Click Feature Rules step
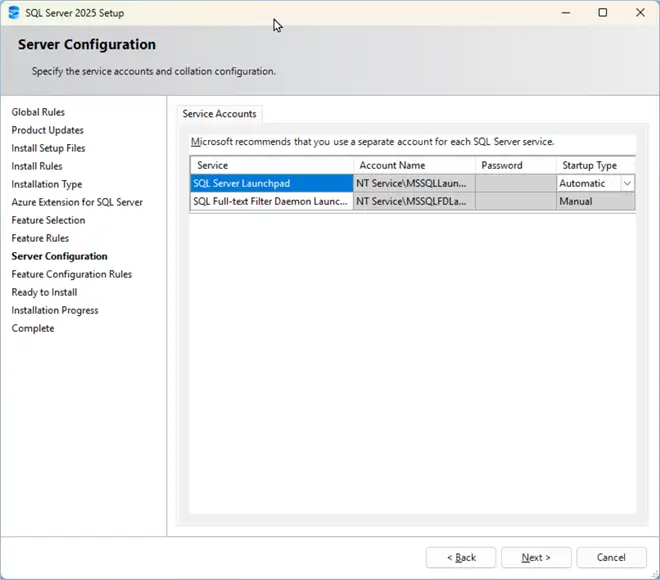Screen dimensions: 660x580 [x=40, y=238]
